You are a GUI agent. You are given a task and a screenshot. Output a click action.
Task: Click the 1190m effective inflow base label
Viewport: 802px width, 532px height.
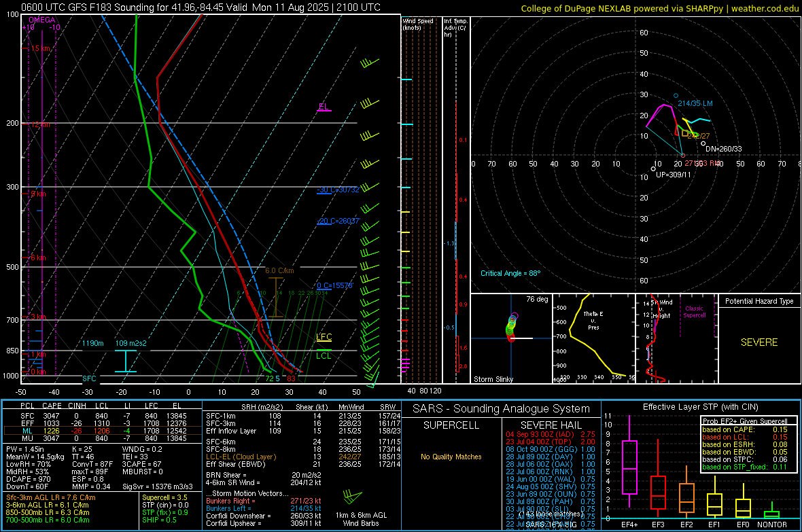point(93,343)
